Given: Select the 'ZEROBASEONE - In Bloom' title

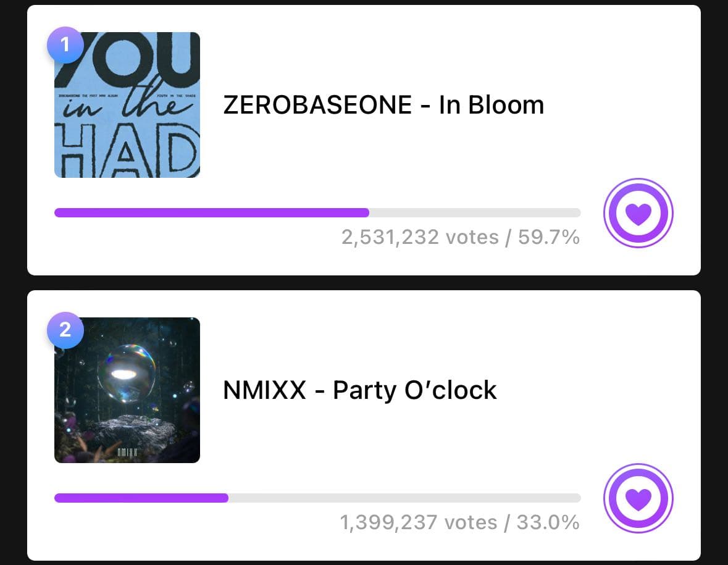Looking at the screenshot, I should coord(383,106).
